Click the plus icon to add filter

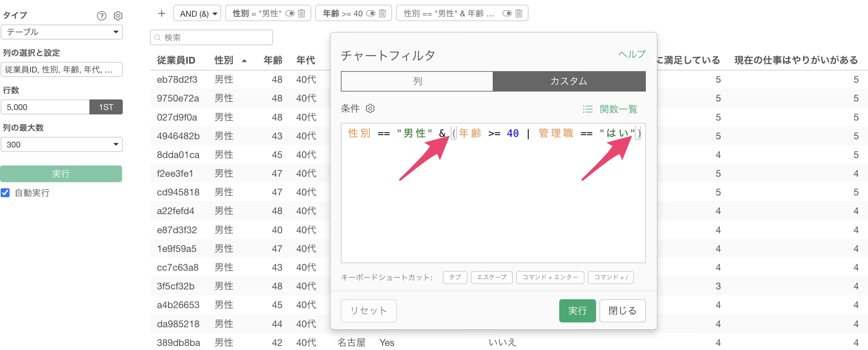click(161, 14)
